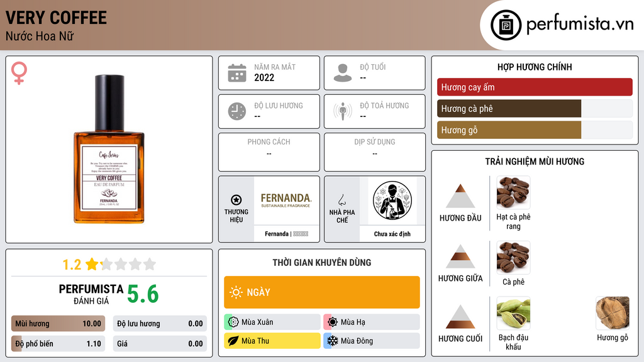Click the VERY COFFEE title
644x362 pixels.
56,18
